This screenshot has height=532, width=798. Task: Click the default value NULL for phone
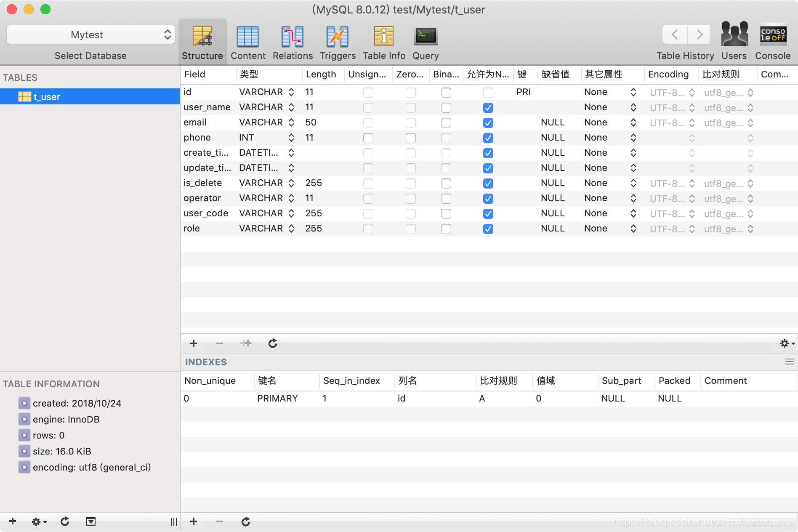tap(553, 138)
